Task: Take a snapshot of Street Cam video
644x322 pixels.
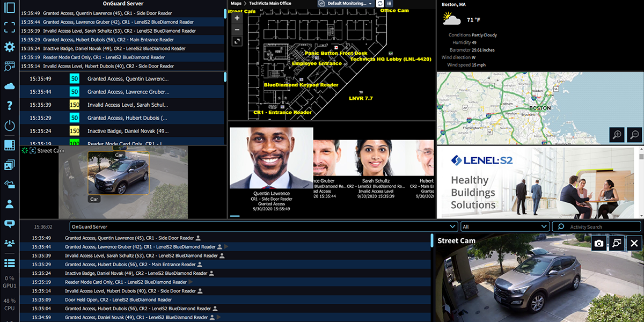Action: pos(599,243)
